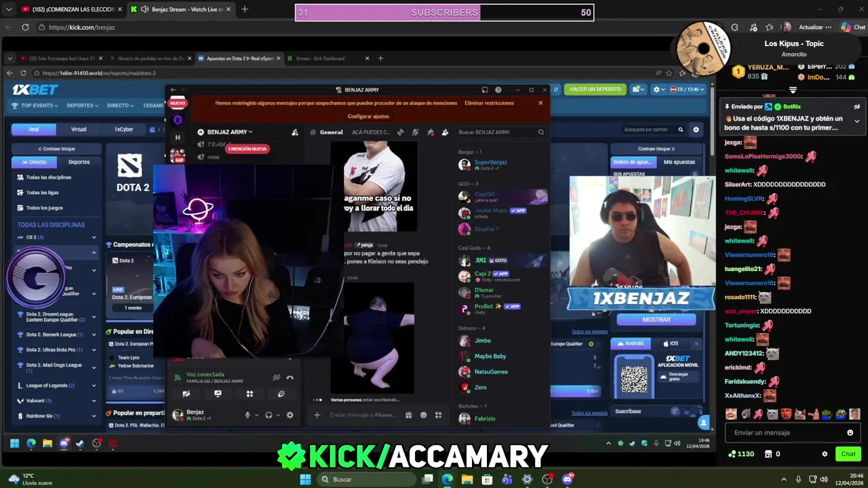Click Todas las ligas in sidebar

[x=42, y=192]
